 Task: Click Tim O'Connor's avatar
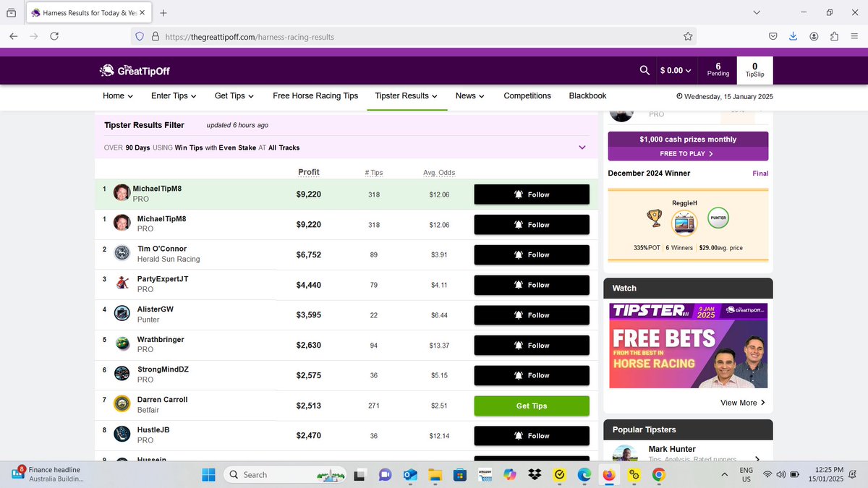pyautogui.click(x=122, y=253)
